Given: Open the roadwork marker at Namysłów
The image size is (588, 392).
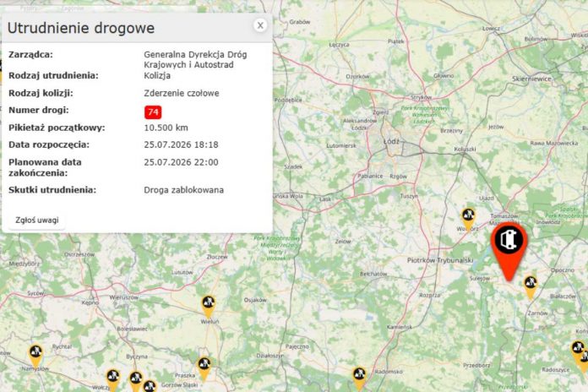Looking at the screenshot, I should (36, 356).
